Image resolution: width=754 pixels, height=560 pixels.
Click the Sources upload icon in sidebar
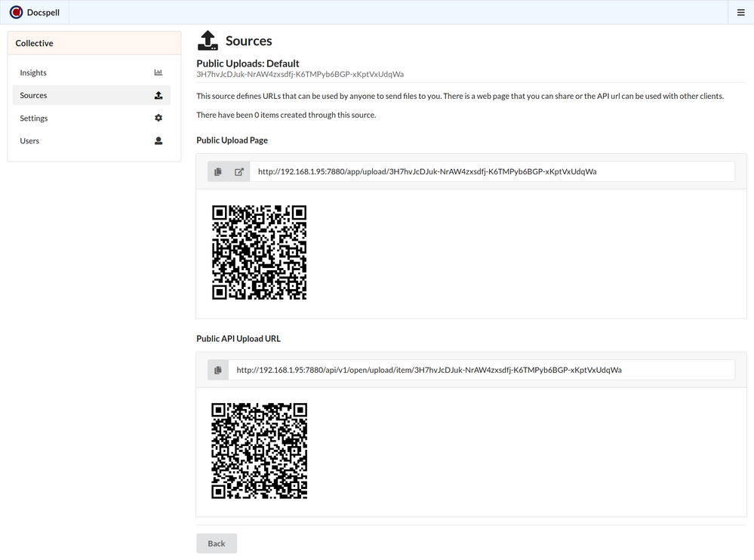click(x=158, y=95)
